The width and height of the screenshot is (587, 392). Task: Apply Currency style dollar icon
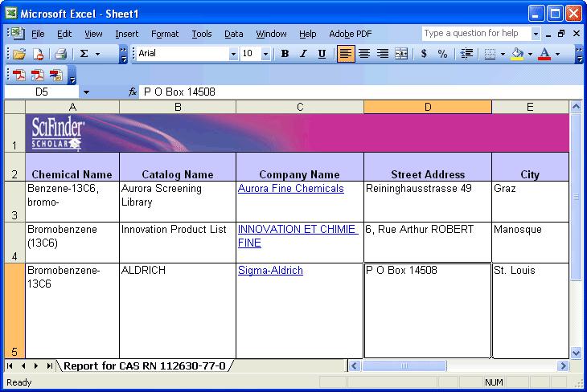(x=424, y=54)
